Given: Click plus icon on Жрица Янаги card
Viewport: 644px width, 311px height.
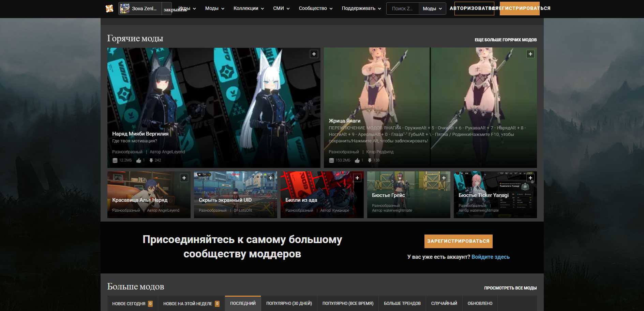Looking at the screenshot, I should [x=530, y=54].
